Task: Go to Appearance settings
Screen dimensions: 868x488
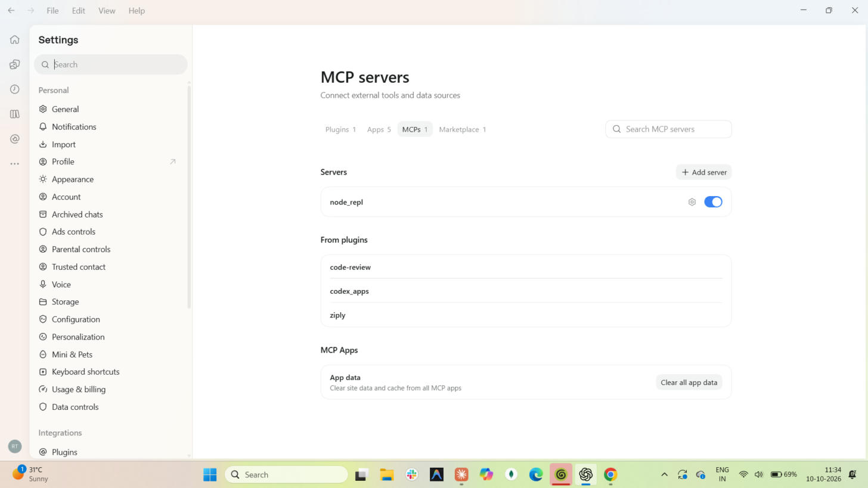Action: (x=111, y=179)
